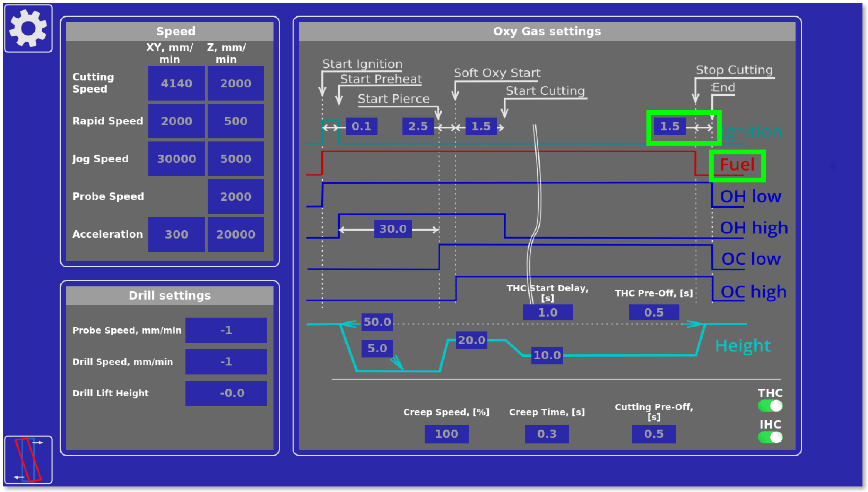Toggle the IHC switch

pos(770,437)
